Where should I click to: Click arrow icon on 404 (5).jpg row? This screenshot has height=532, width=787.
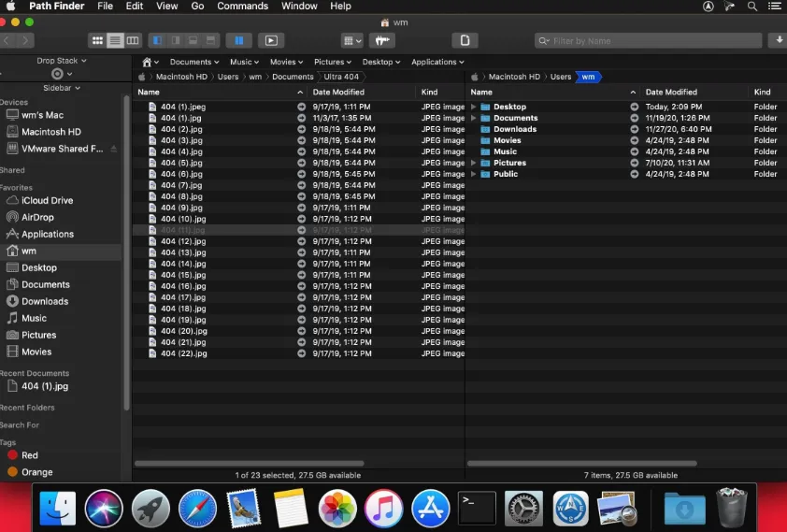(301, 163)
